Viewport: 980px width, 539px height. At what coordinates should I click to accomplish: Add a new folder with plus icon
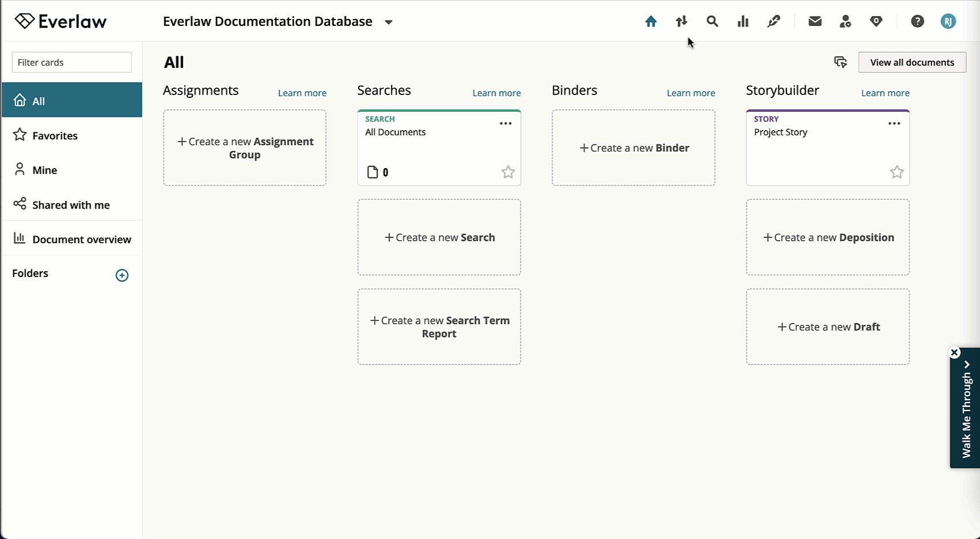click(x=122, y=275)
